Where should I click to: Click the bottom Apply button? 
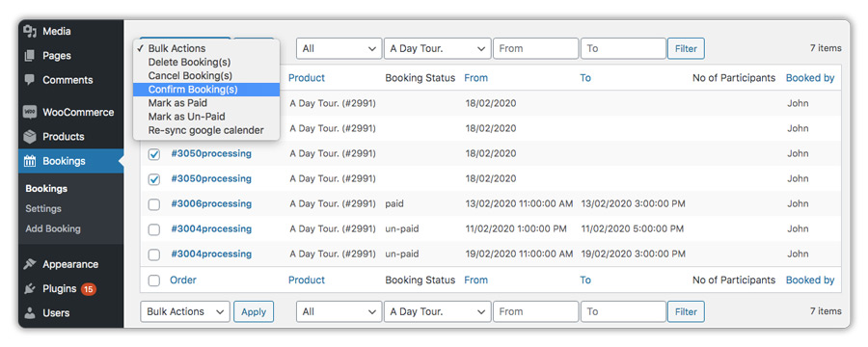coord(254,311)
